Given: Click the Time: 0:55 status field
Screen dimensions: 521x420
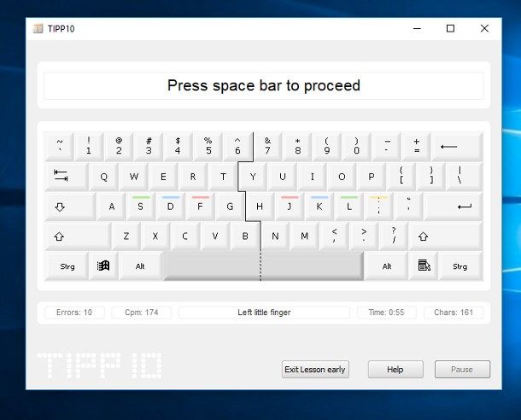Looking at the screenshot, I should pos(386,312).
